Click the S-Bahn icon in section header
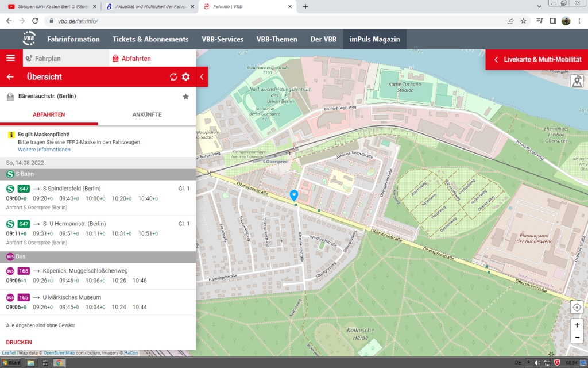The width and height of the screenshot is (588, 368). point(10,174)
